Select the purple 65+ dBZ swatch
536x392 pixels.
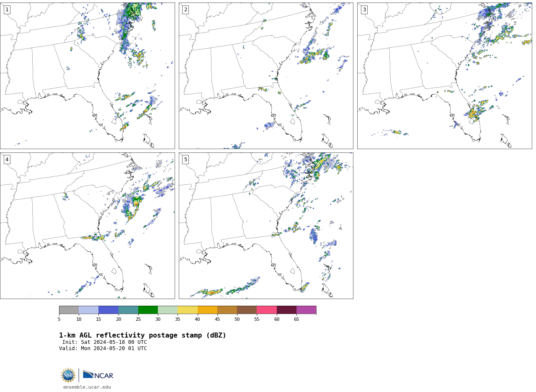(x=307, y=310)
